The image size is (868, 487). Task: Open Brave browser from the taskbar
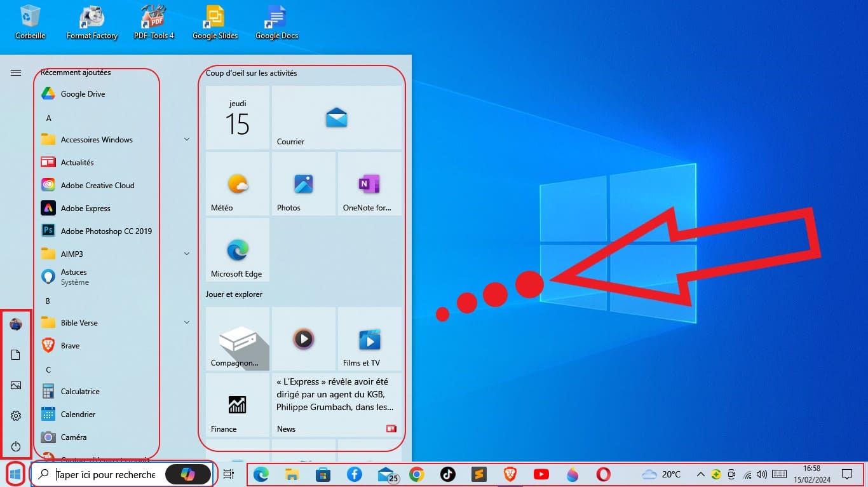(x=510, y=474)
